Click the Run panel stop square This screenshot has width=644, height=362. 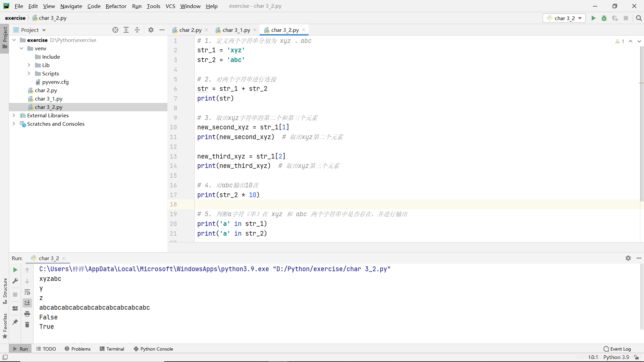tap(15, 295)
